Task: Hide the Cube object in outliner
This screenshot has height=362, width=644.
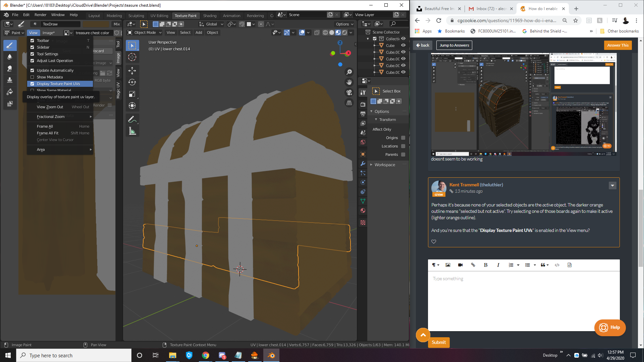Action: pos(404,46)
